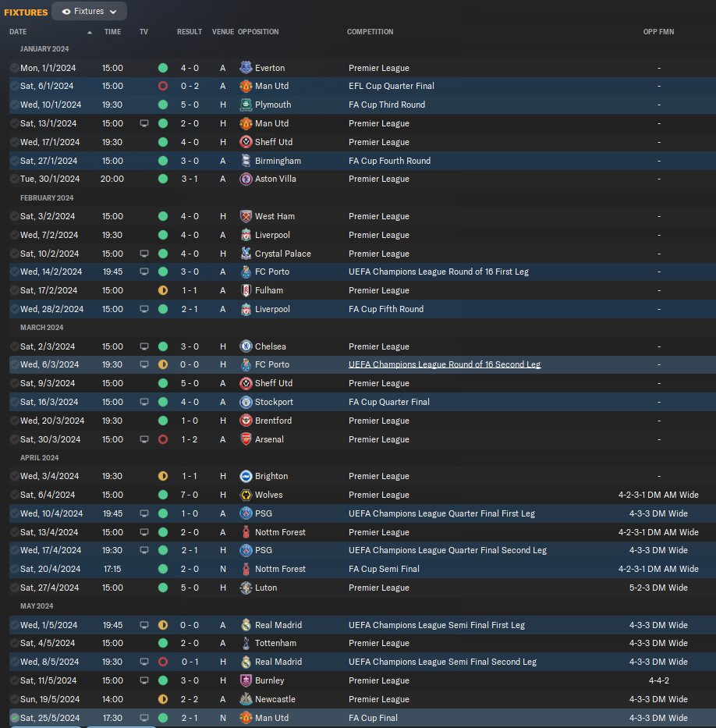Screen dimensions: 716x728
Task: Select the checkmark on Sat, 6/1/2024 row
Action: (x=14, y=86)
